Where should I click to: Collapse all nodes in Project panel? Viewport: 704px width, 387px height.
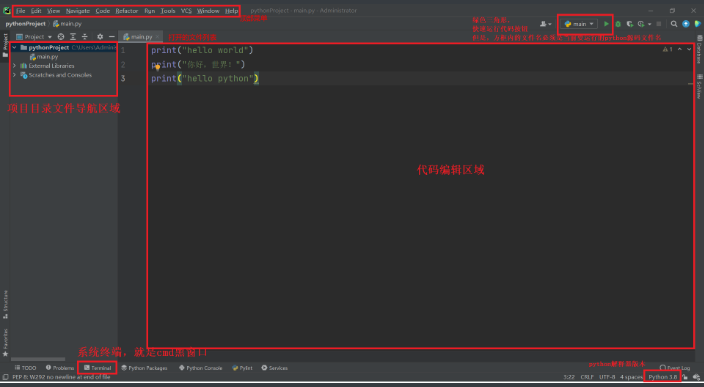[x=84, y=37]
